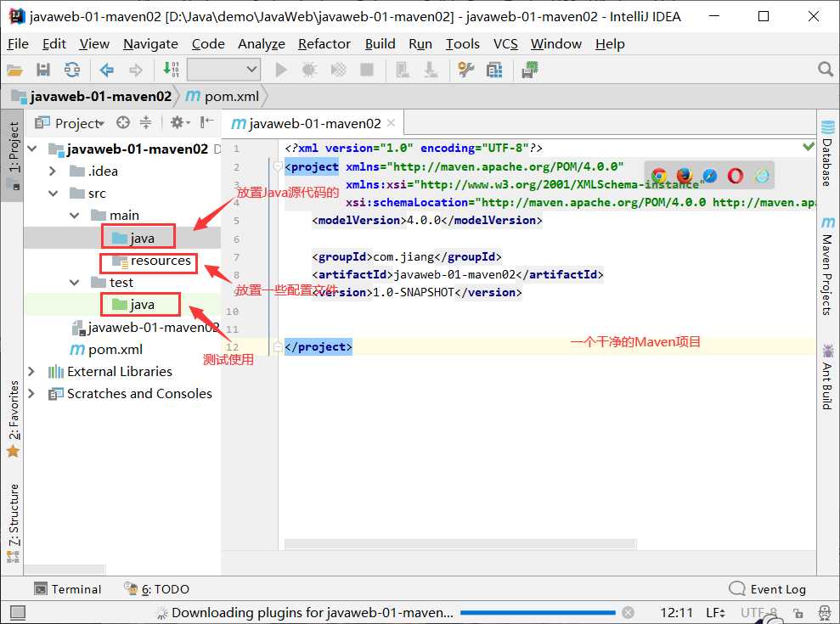This screenshot has height=624, width=840.
Task: Open in Chrome browser icon
Action: pos(659,175)
